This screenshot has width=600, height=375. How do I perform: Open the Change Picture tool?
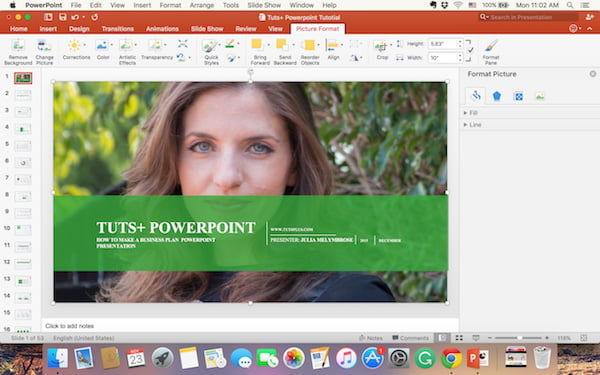(x=44, y=52)
